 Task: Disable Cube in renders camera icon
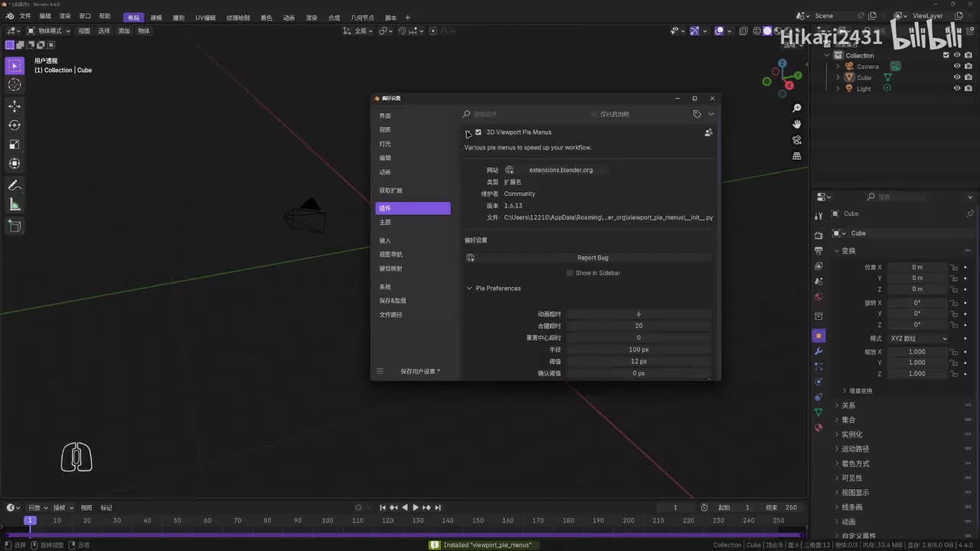(x=969, y=77)
